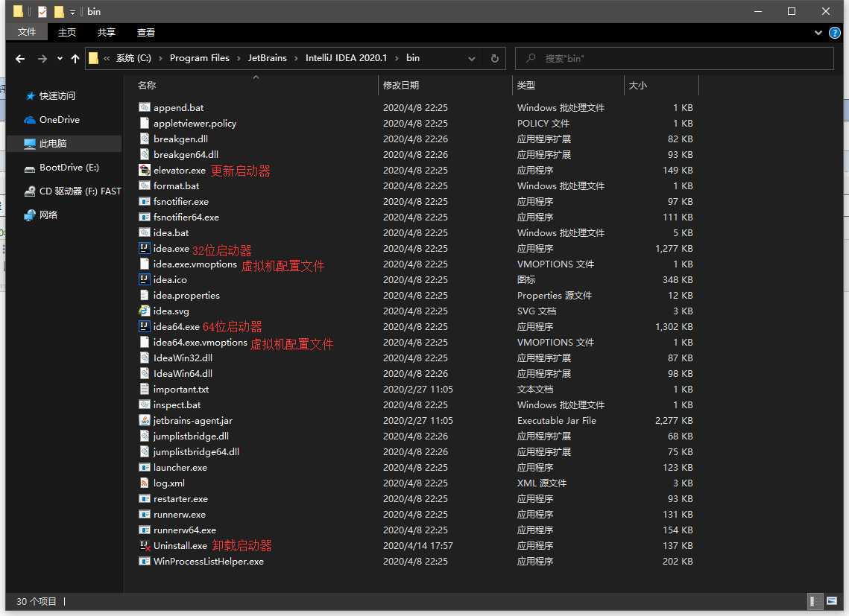Image resolution: width=849 pixels, height=616 pixels.
Task: Click the fsnotifier.exe file icon
Action: click(144, 201)
